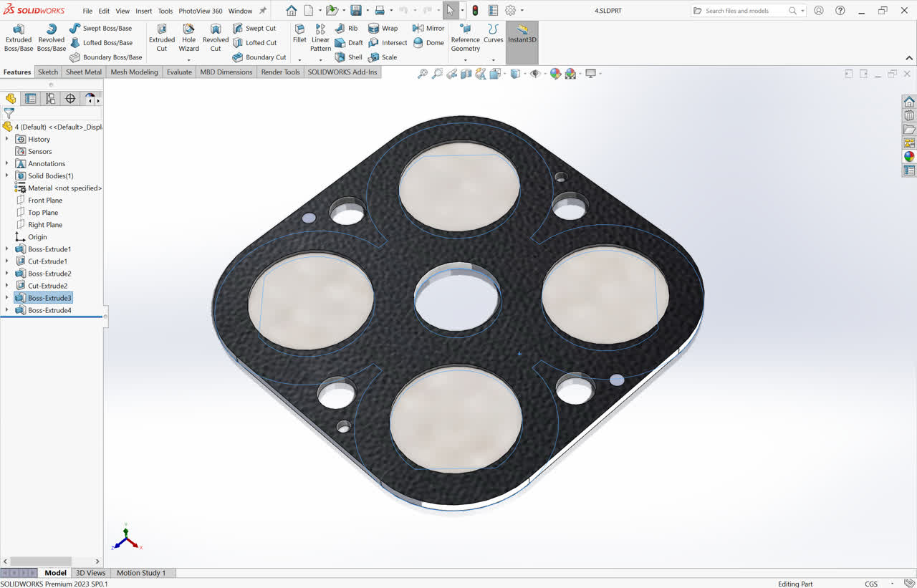The width and height of the screenshot is (917, 588).
Task: Click the Search files and models field
Action: pyautogui.click(x=745, y=11)
